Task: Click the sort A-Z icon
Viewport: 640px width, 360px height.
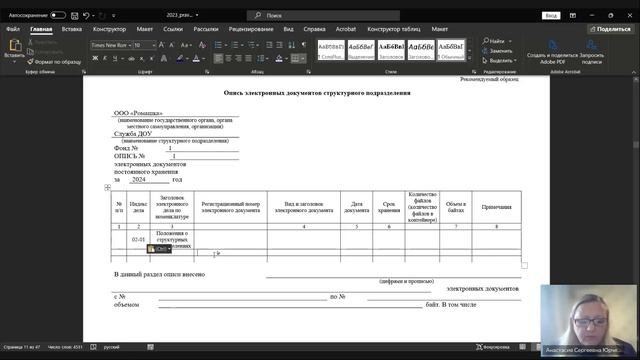Action: pyautogui.click(x=291, y=45)
